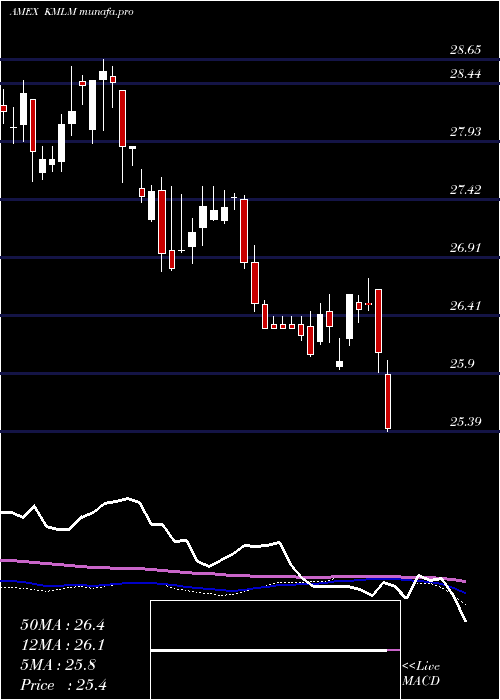The image size is (500, 700).
Task: Click the 26.41 price level label
Action: pyautogui.click(x=466, y=306)
